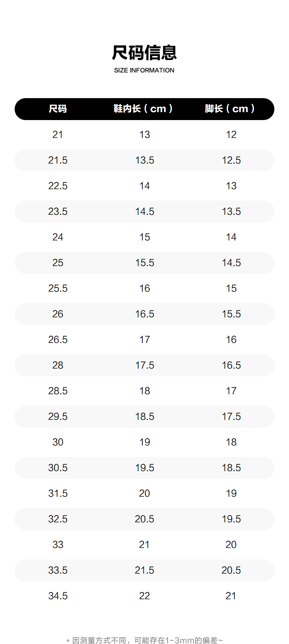Select size 31.5 row label
Screen dimensions: 289x644
pos(58,494)
